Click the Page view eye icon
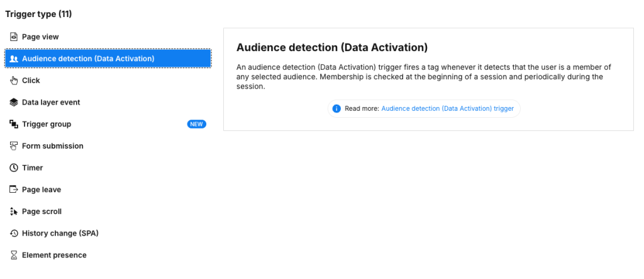Image resolution: width=644 pixels, height=279 pixels. (14, 37)
